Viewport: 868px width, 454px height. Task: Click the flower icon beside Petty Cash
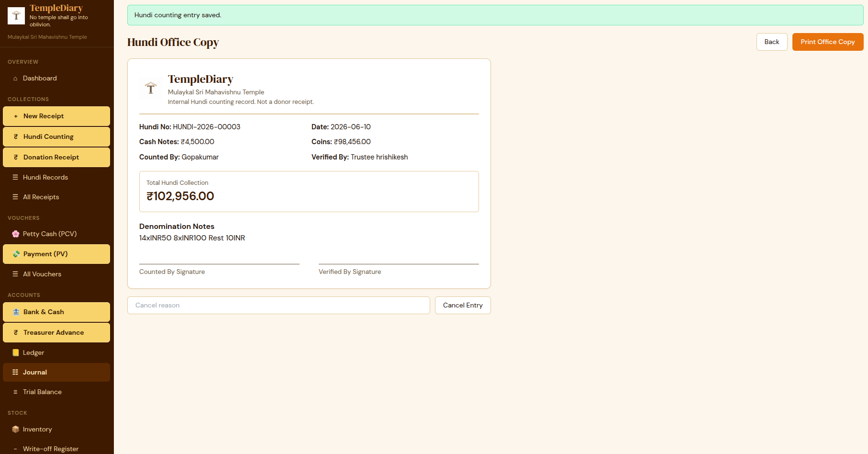(16, 234)
